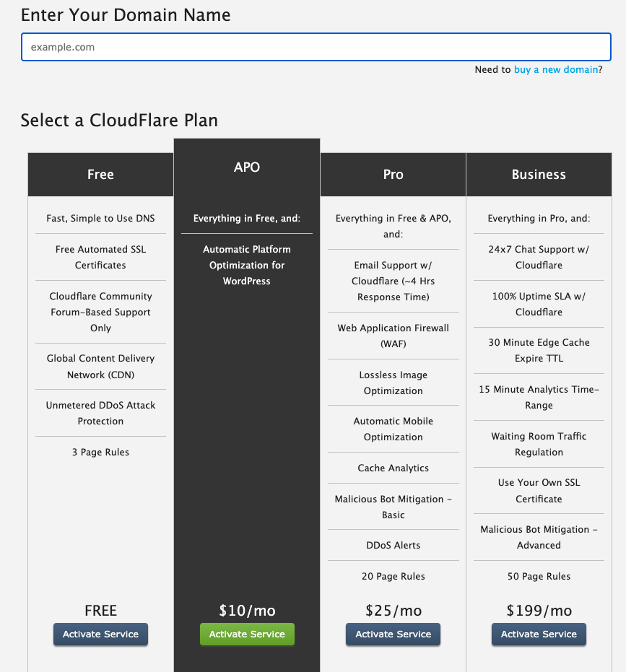Activate Service for the Pro plan
Image resolution: width=626 pixels, height=672 pixels.
393,634
